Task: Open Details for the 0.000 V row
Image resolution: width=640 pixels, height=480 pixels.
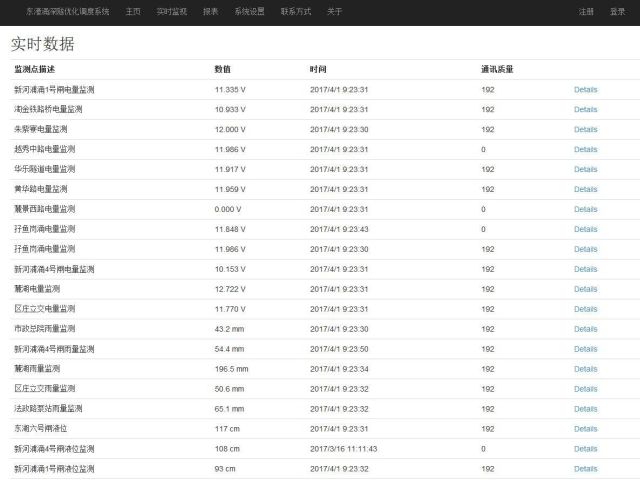Action: point(585,209)
